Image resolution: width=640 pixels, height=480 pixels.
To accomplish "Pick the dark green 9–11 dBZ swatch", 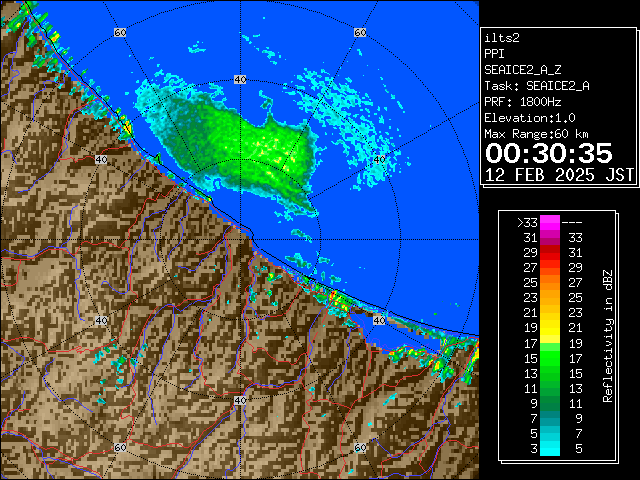I will tap(550, 403).
